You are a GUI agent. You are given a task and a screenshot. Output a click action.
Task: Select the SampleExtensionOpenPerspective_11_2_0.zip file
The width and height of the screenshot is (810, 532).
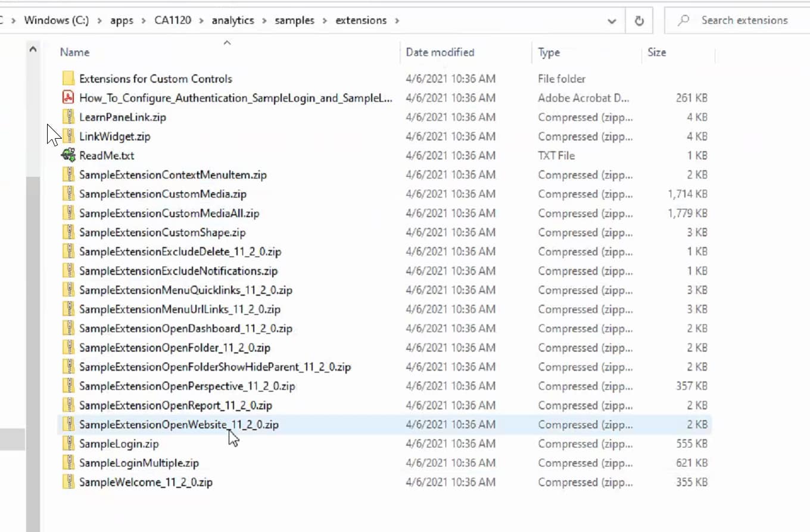[x=187, y=386]
